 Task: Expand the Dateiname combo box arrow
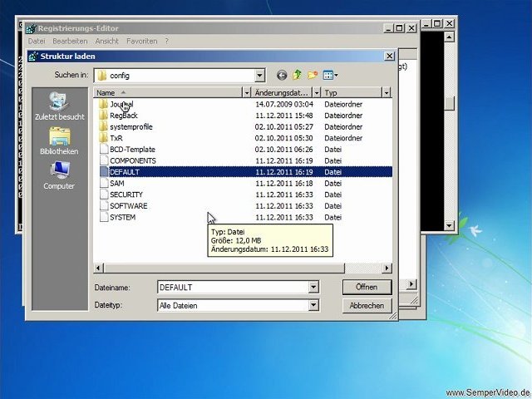pos(313,287)
